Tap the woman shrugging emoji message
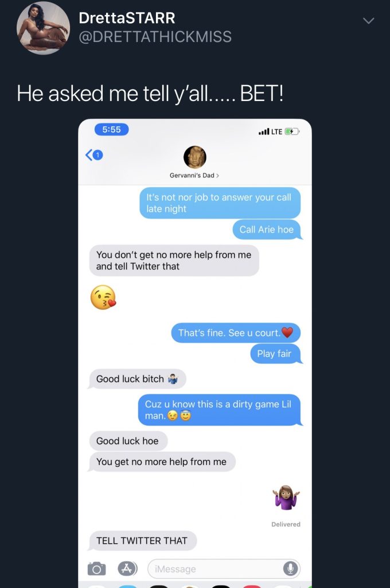Screen dimensions: 390x588 286,498
